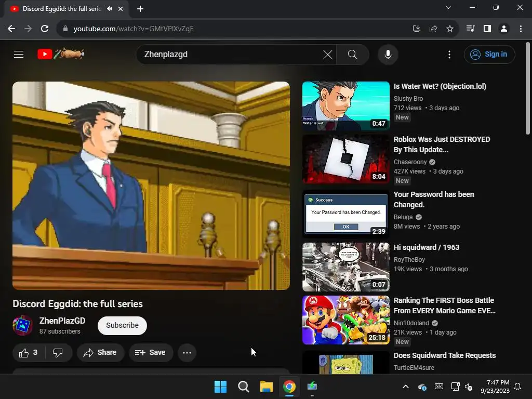The image size is (532, 399).
Task: Open the ZhenPlazGD channel name link
Action: (x=62, y=321)
